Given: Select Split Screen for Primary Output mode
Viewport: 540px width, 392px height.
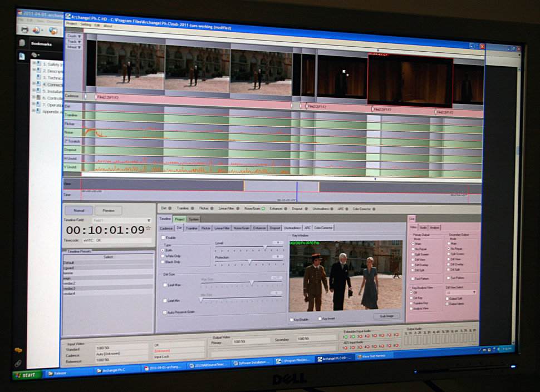Looking at the screenshot, I should [x=411, y=254].
